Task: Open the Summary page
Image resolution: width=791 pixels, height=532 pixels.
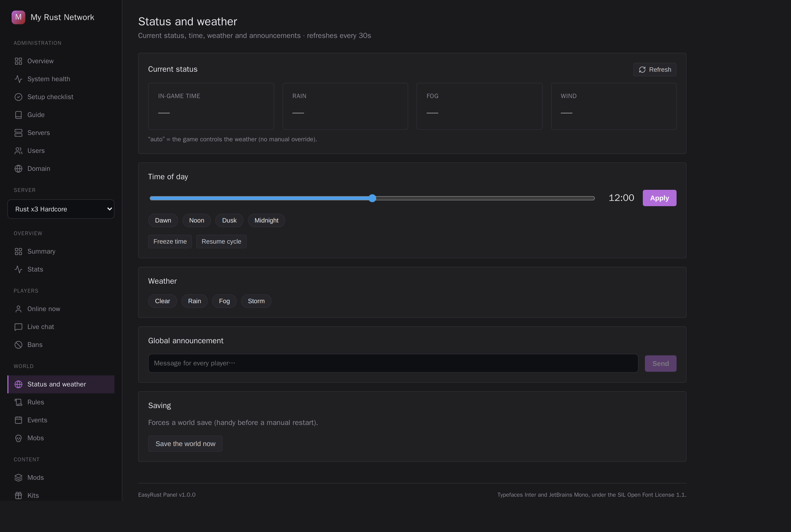Action: [x=61, y=252]
